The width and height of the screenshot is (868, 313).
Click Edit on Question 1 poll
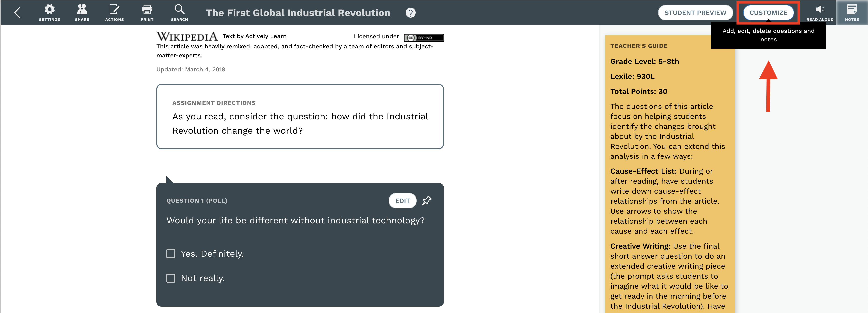[402, 200]
